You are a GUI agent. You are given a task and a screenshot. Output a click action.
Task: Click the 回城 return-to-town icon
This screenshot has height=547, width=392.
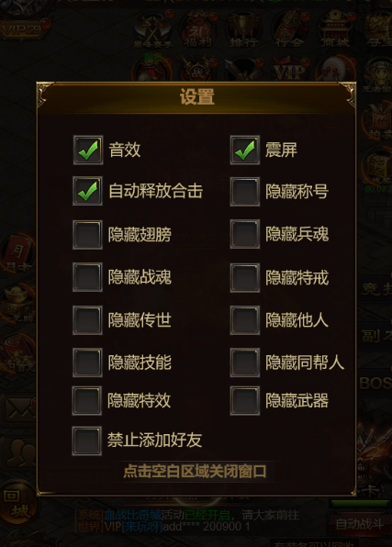[x=17, y=503]
